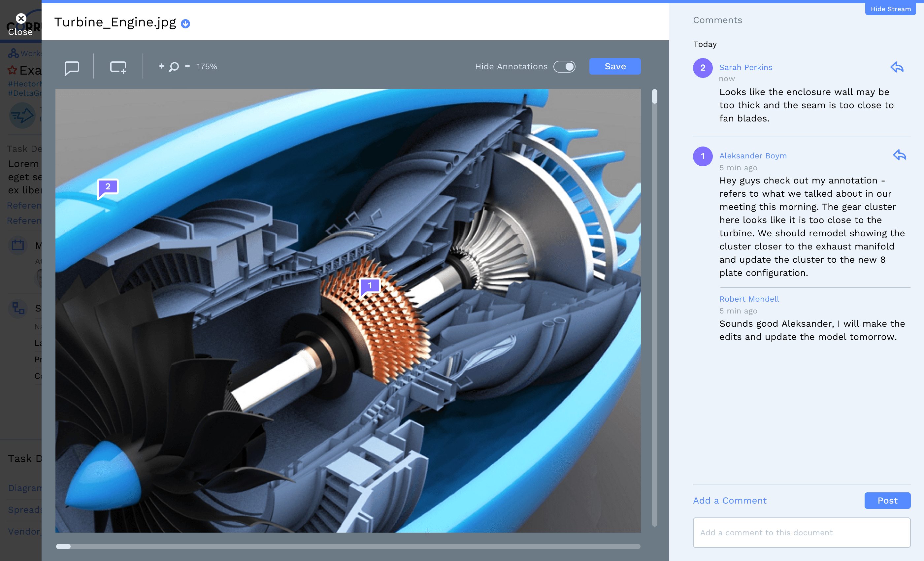Click the zoom in plus icon
This screenshot has width=924, height=561.
coord(161,66)
